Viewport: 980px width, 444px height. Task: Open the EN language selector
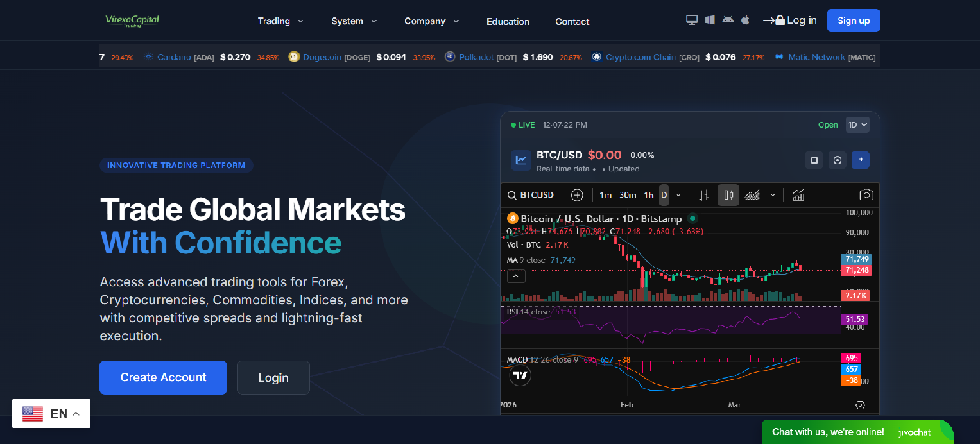(x=51, y=414)
